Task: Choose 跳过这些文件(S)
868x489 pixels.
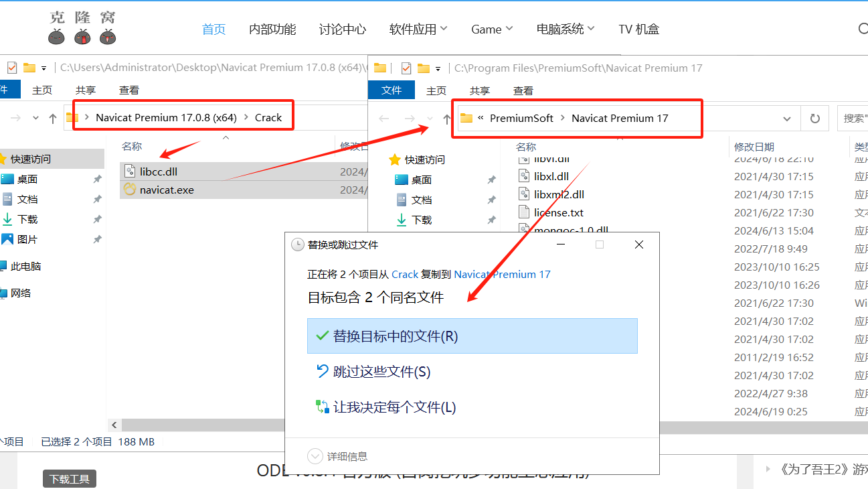Action: [472, 371]
